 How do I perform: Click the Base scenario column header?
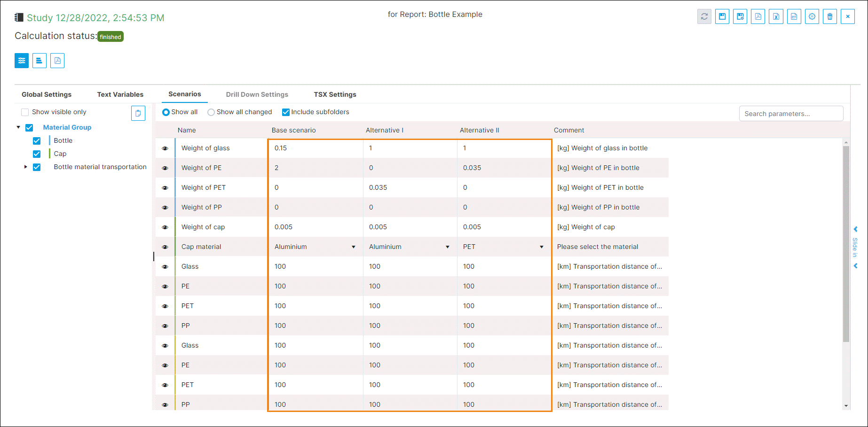(294, 130)
